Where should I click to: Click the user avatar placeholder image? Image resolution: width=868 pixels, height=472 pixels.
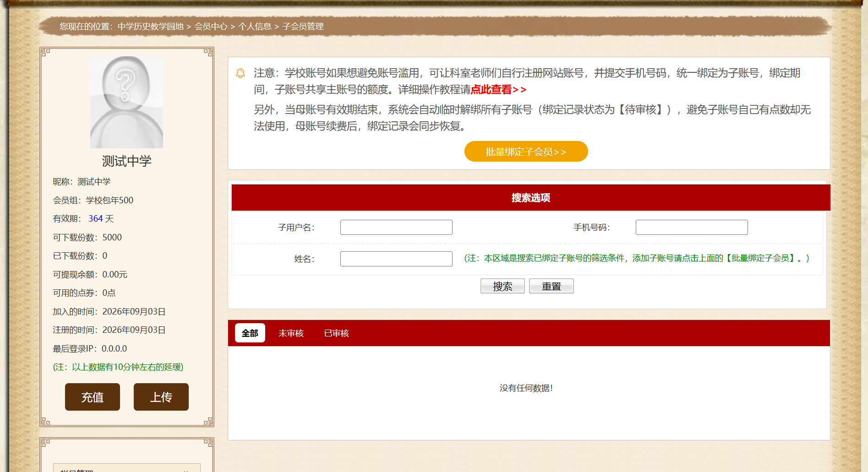click(126, 102)
